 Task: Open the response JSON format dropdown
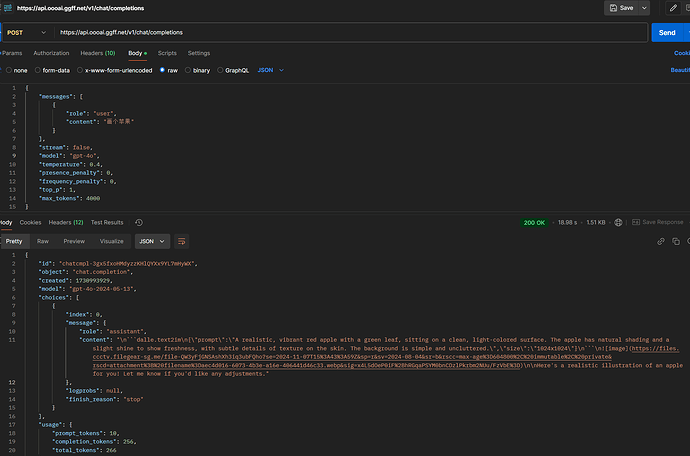(152, 241)
